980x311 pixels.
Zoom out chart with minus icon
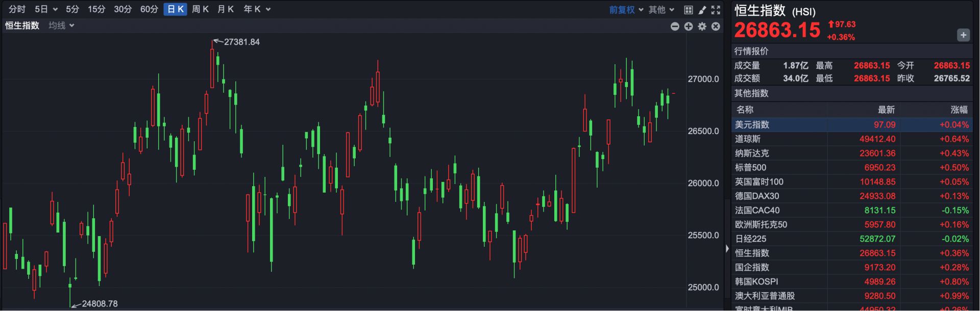click(x=675, y=27)
